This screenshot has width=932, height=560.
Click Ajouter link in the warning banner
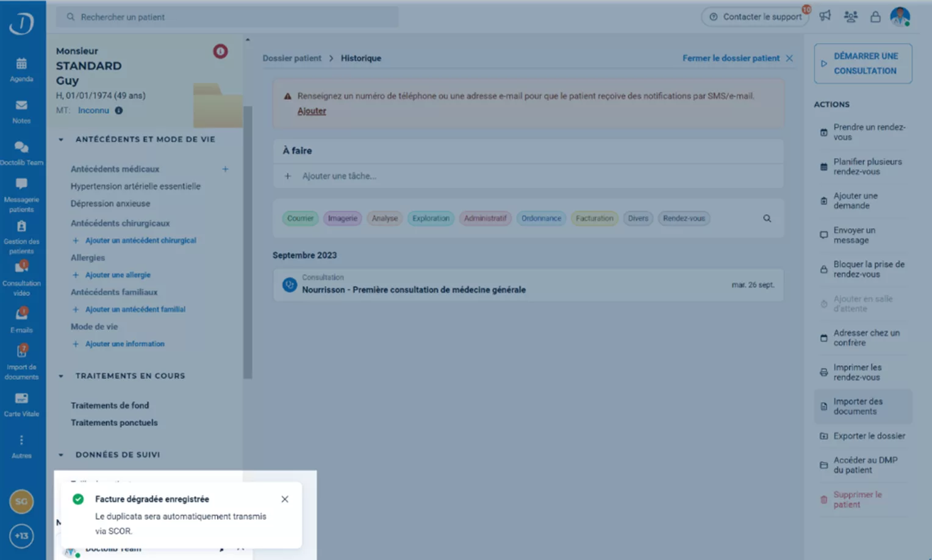[311, 111]
